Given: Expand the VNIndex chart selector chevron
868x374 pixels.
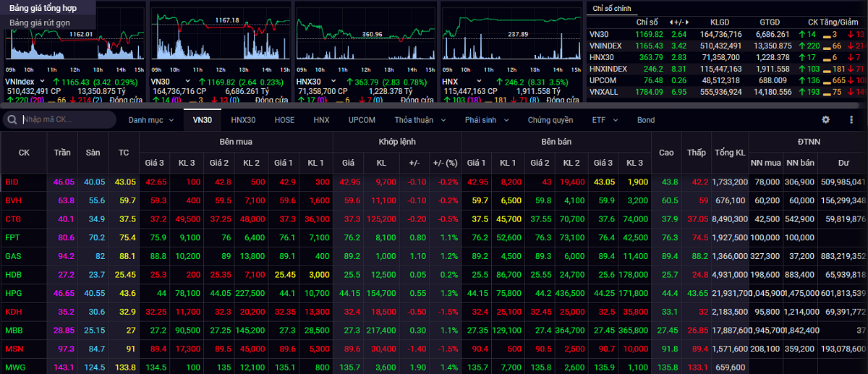Looking at the screenshot, I should coord(43,82).
